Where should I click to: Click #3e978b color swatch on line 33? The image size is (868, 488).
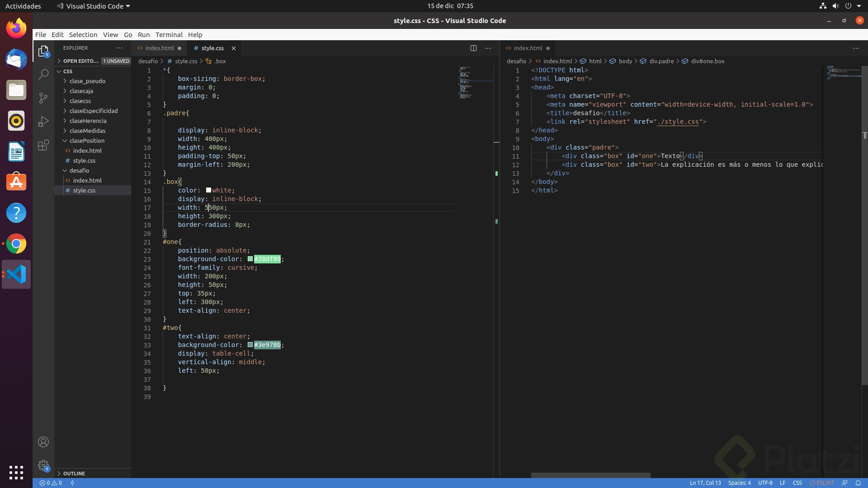[x=250, y=345]
